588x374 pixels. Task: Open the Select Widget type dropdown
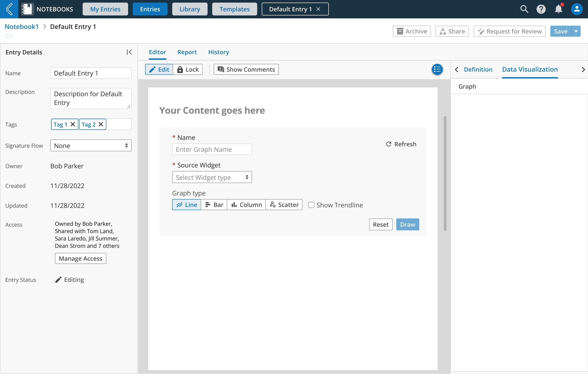212,177
